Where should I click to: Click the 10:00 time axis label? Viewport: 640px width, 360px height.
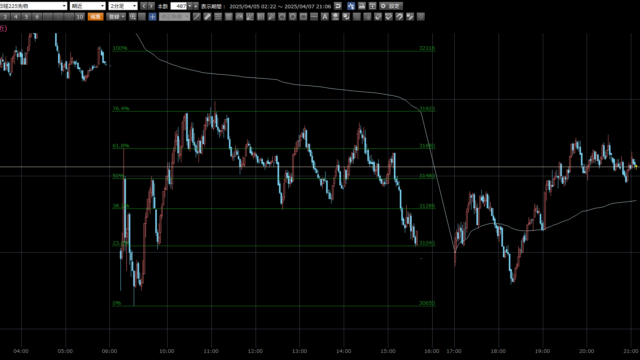coord(167,351)
